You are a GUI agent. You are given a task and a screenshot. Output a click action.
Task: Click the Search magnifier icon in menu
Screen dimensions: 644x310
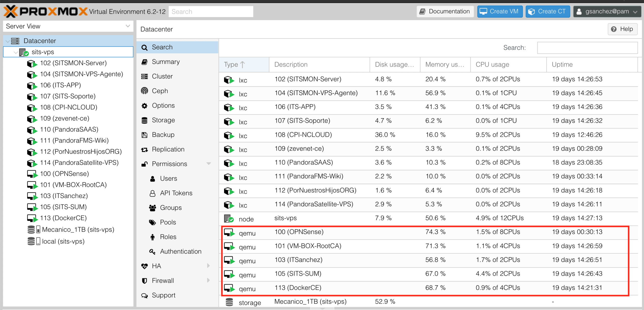click(144, 48)
